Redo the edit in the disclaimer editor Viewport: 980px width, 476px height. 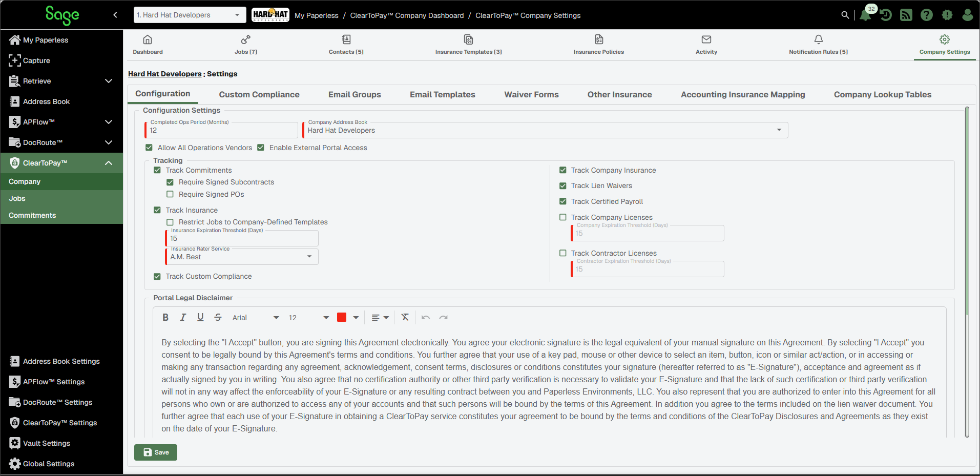click(444, 318)
